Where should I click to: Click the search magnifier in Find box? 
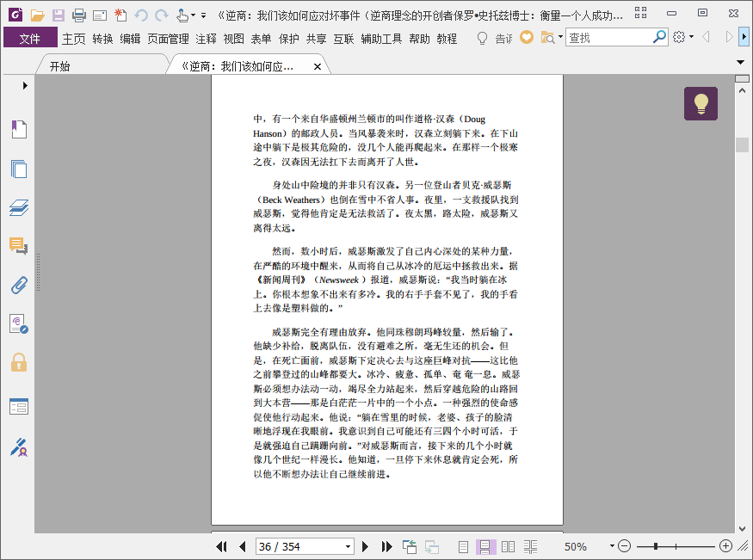coord(659,37)
